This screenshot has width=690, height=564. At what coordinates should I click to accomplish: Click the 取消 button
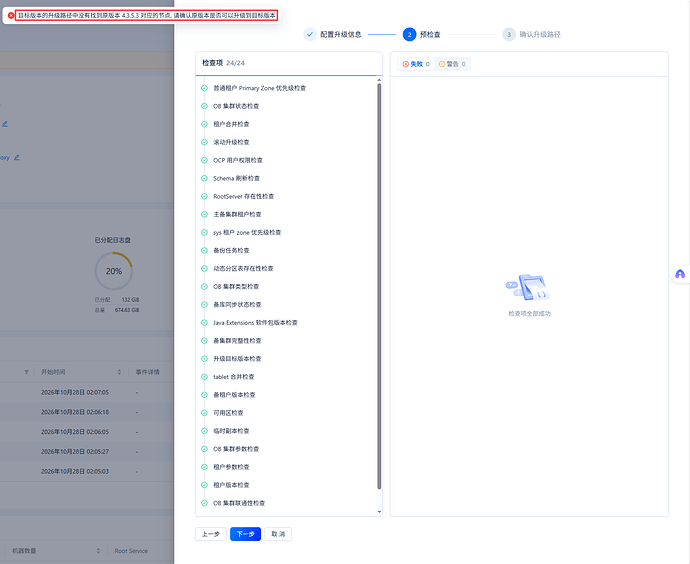278,534
